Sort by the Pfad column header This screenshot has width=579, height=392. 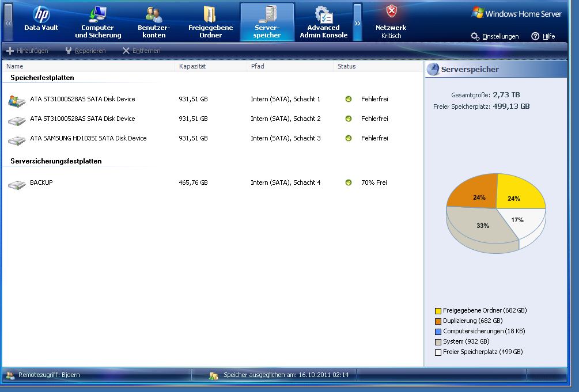290,66
